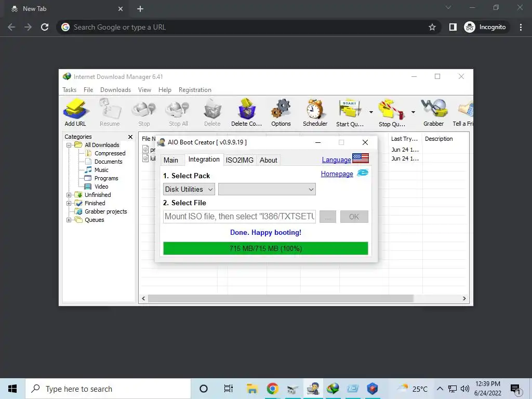Image resolution: width=532 pixels, height=399 pixels.
Task: Click the Internet Explorer homepage icon
Action: pyautogui.click(x=362, y=172)
